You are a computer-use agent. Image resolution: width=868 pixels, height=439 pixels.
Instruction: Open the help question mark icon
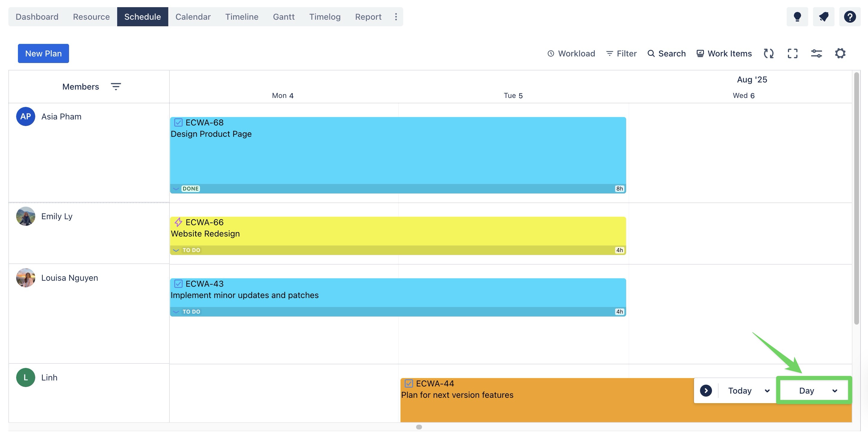[x=849, y=16]
